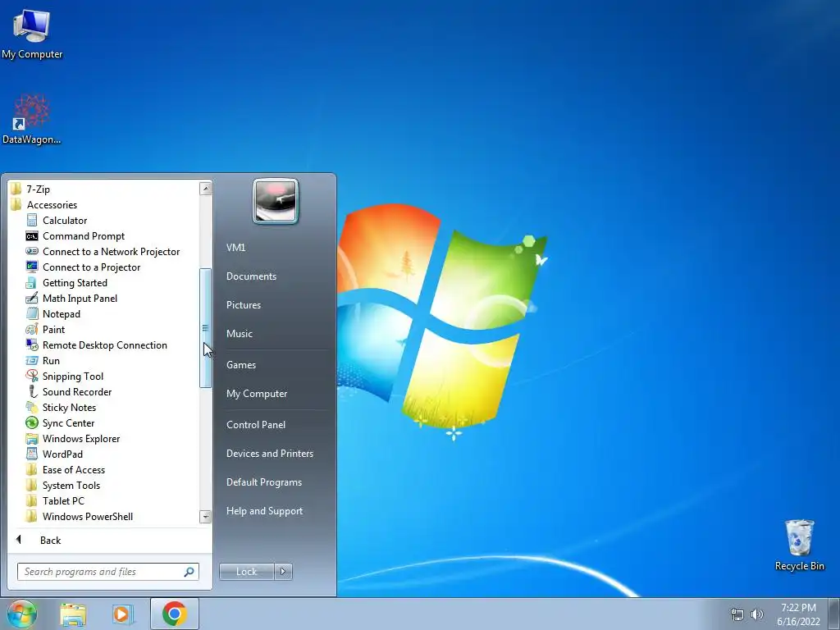
Task: Click the programs list scroll down arrow
Action: (205, 517)
